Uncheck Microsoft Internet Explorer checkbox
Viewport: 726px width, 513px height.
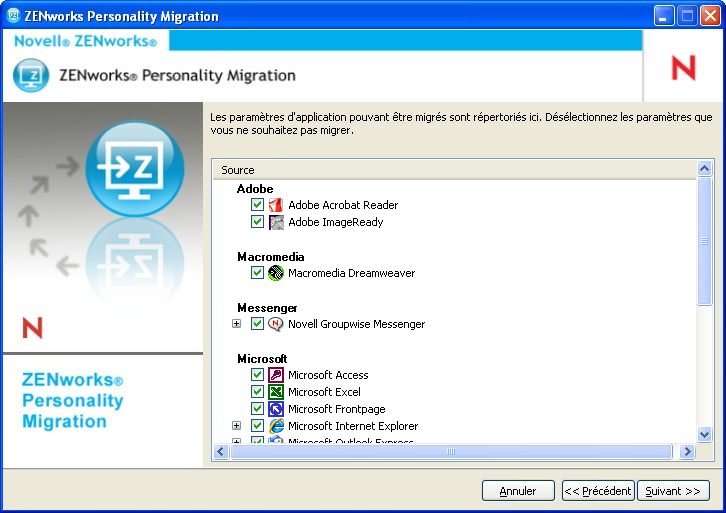tap(257, 425)
